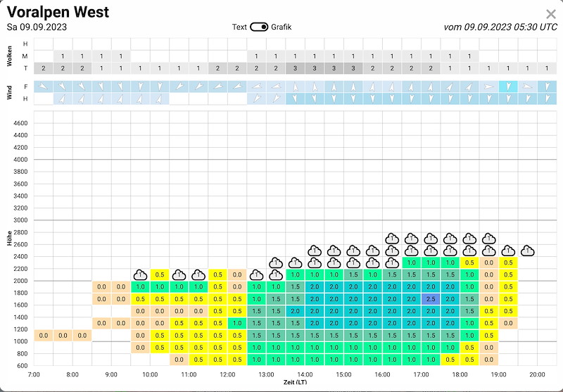Click the rightmost cloud icon near 20:00
This screenshot has width=563, height=392.
[527, 251]
